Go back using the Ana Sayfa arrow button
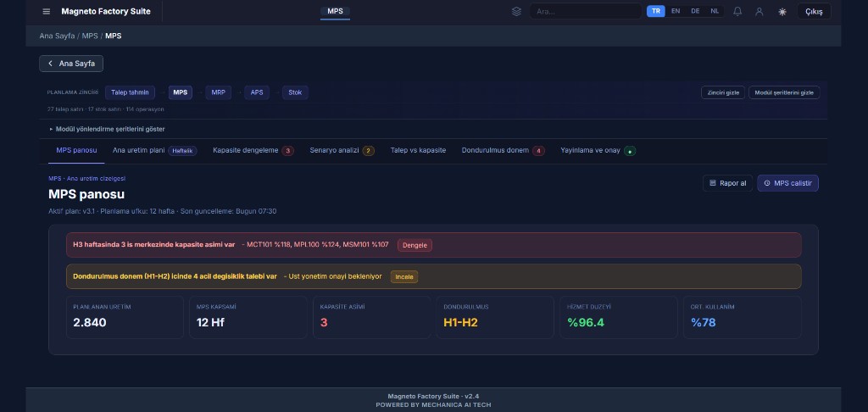 click(x=71, y=64)
